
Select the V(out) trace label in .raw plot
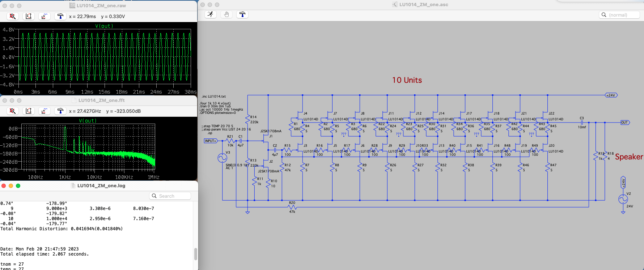click(x=104, y=26)
